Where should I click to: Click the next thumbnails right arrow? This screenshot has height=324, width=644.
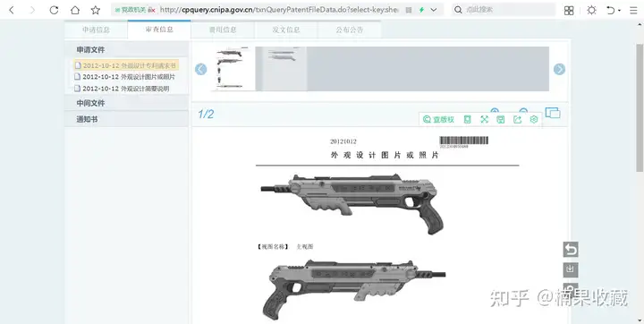559,69
